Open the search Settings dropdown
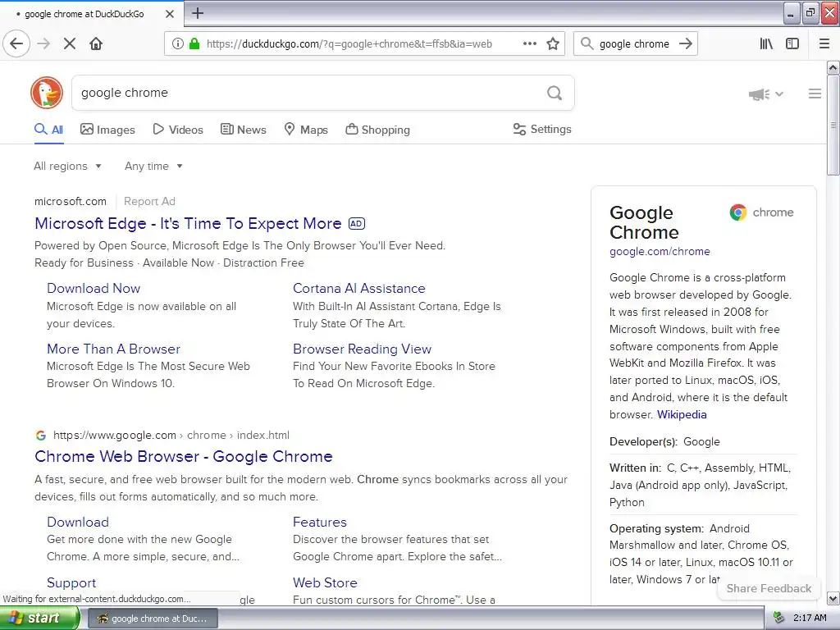 [x=542, y=129]
